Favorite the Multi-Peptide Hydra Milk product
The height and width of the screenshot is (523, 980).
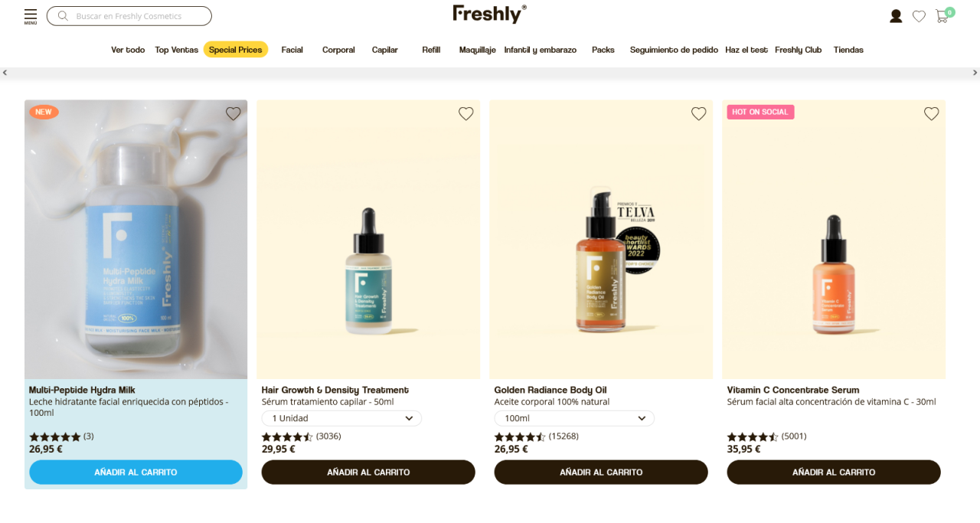coord(234,113)
